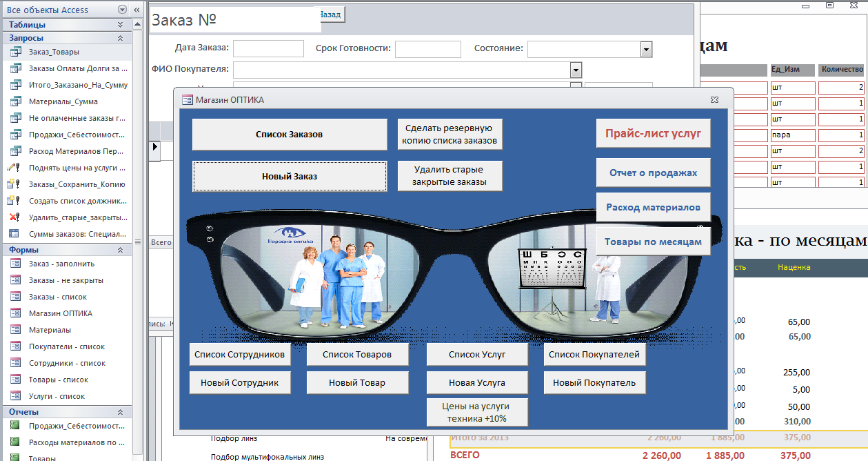Open the ФИО Покупателя combo box dropdown
Image resolution: width=868 pixels, height=461 pixels.
(576, 70)
